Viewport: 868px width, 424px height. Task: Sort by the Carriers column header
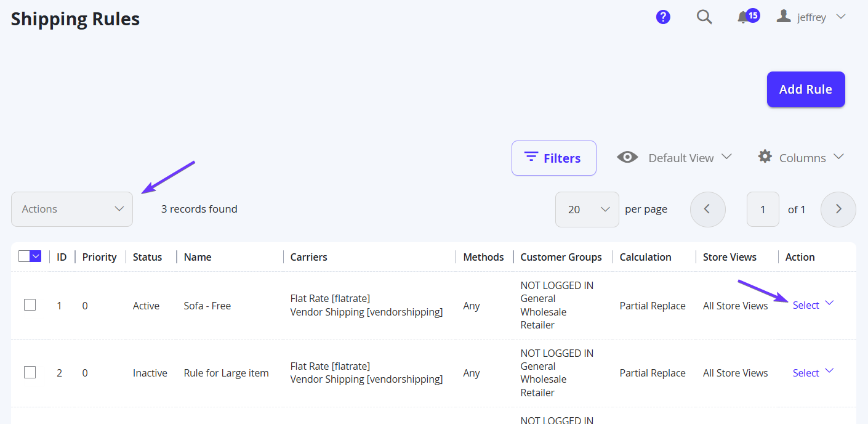(x=309, y=257)
